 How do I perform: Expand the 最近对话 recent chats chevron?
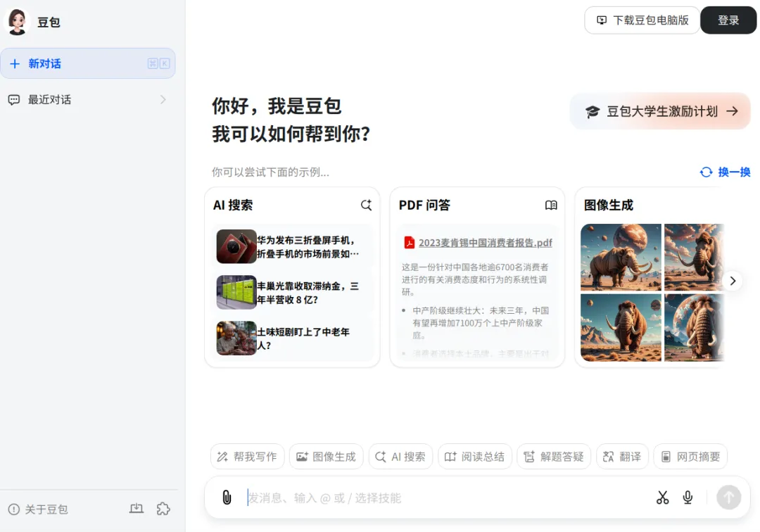(x=163, y=100)
